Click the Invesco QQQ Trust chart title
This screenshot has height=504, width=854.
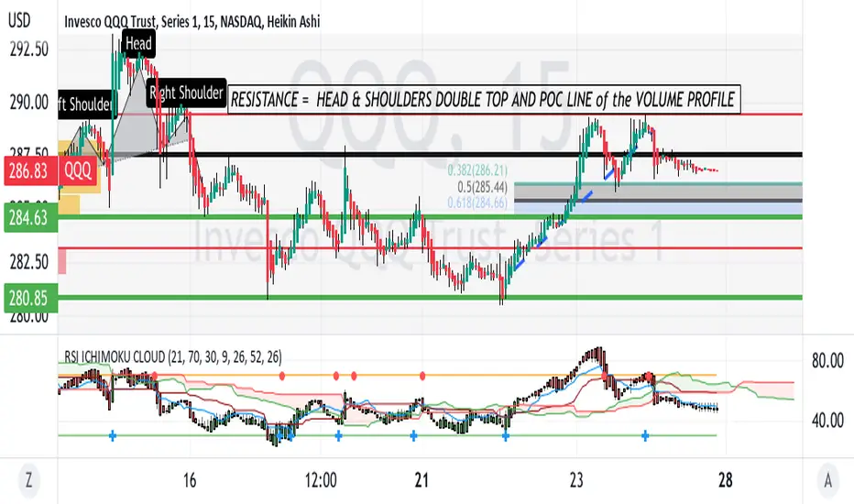[x=192, y=22]
